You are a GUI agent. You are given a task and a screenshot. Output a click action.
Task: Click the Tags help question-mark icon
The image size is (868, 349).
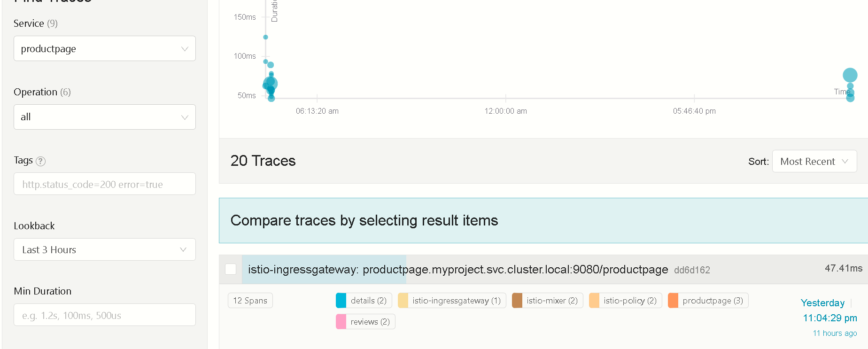click(x=41, y=161)
